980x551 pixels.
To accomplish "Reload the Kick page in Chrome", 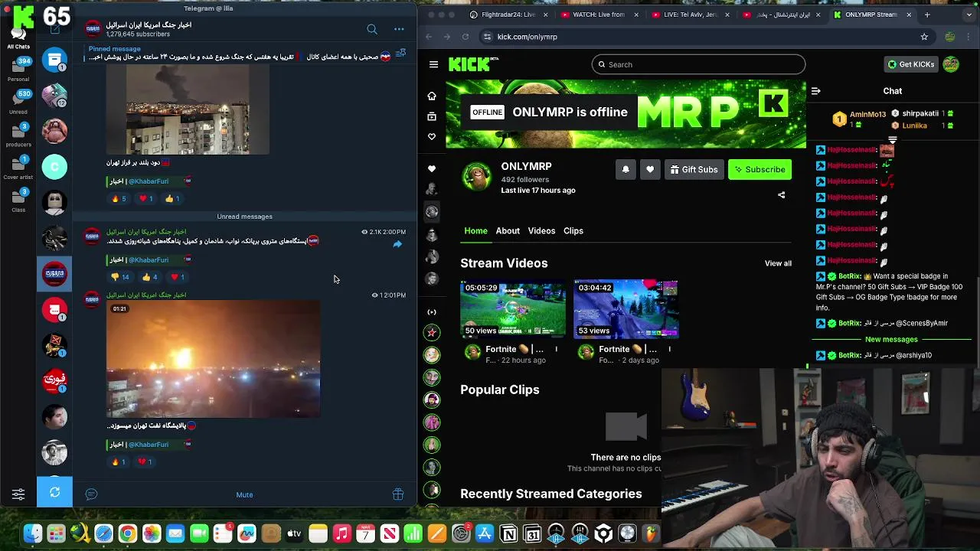I will coord(465,37).
